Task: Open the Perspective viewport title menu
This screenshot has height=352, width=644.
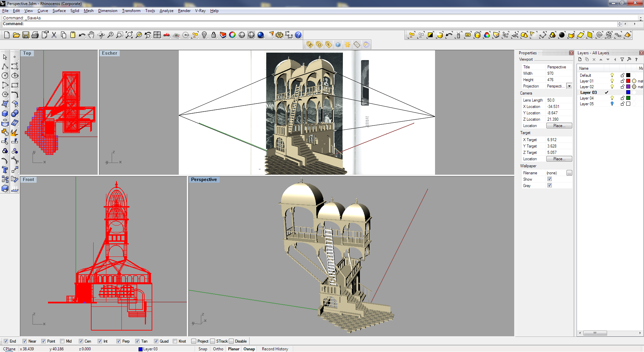Action: click(204, 180)
